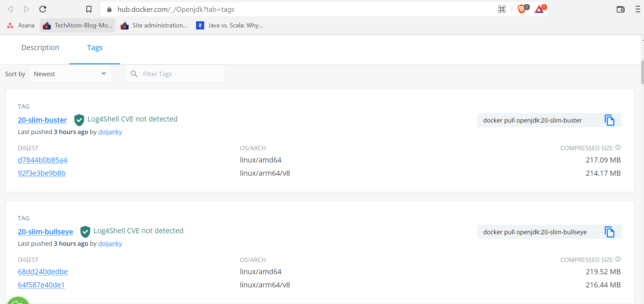This screenshot has height=304, width=644.
Task: Bookmark this page with the bookmark icon
Action: point(89,9)
